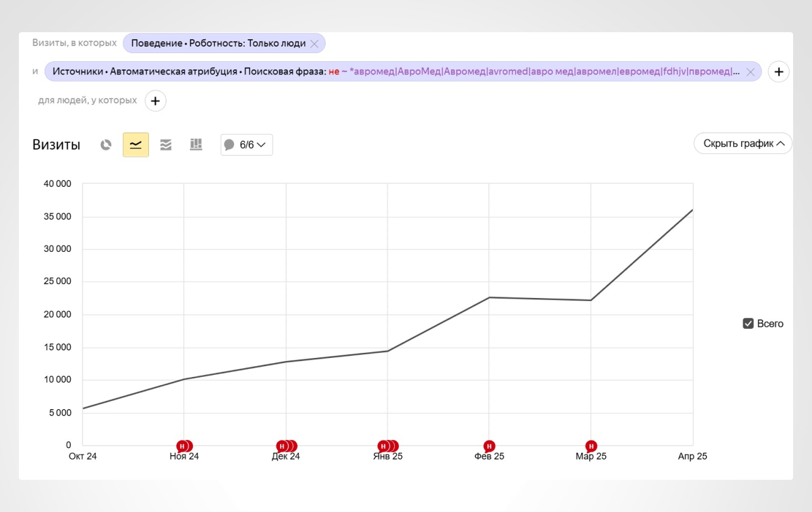Uncheck the 'Всего' legend checkbox

point(748,324)
